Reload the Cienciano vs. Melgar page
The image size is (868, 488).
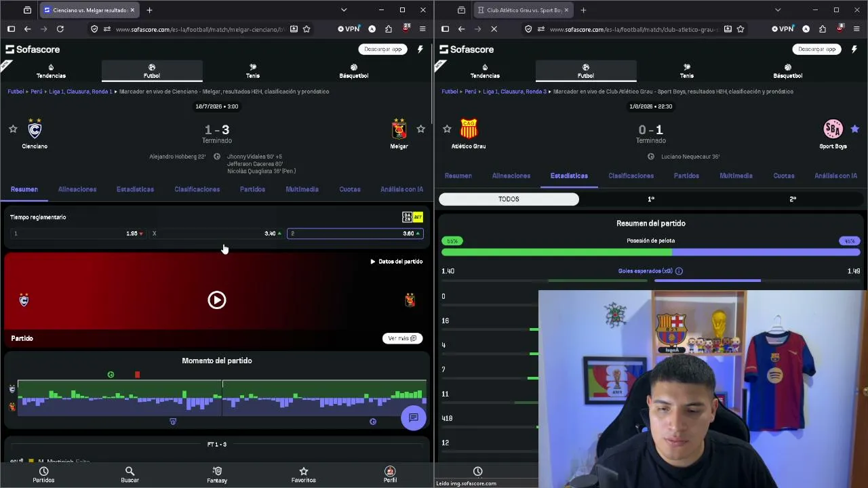(x=60, y=29)
